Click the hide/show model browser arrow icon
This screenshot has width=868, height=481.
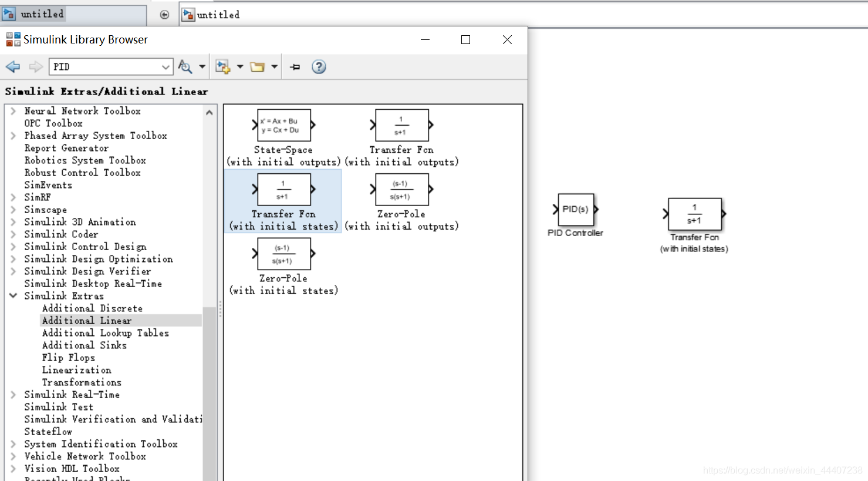(165, 15)
